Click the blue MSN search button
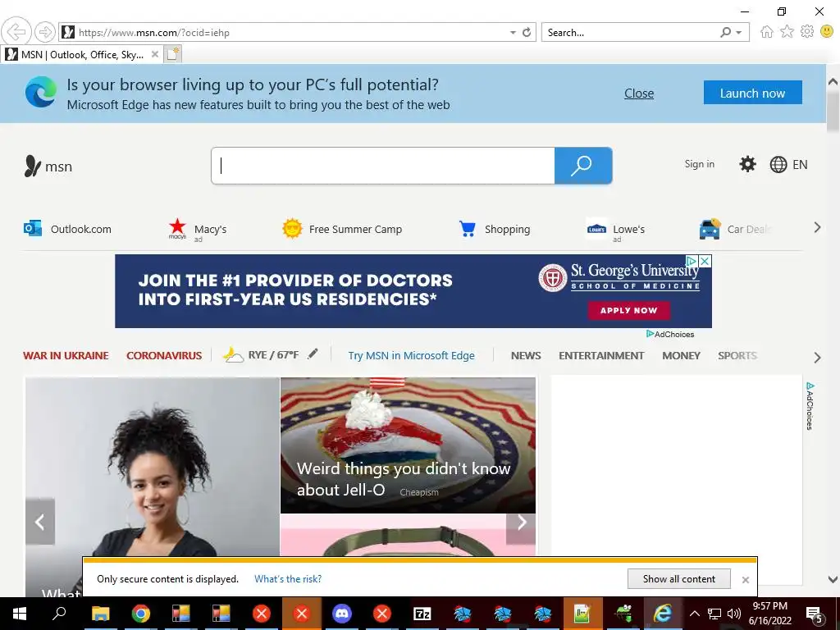 [x=583, y=166]
